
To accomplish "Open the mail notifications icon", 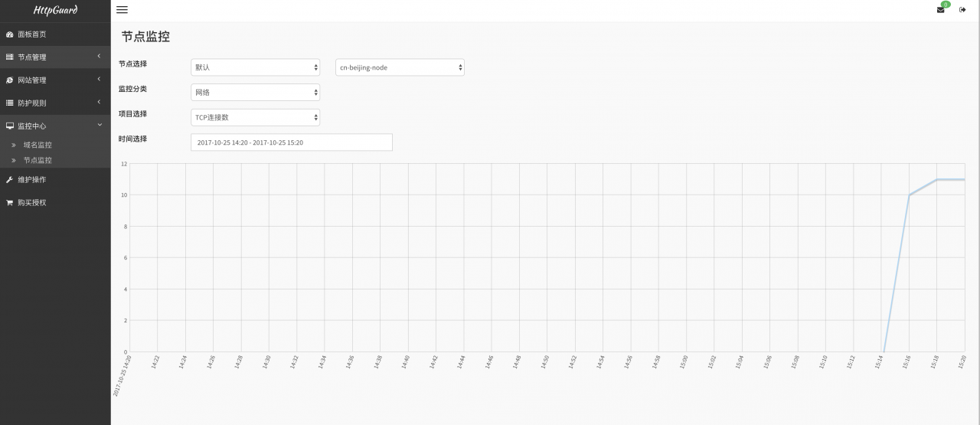I will (940, 10).
